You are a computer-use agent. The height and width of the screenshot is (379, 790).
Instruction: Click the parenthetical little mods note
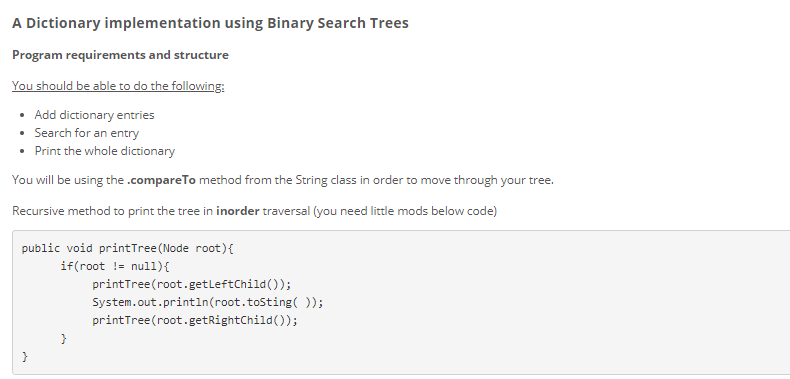click(405, 211)
